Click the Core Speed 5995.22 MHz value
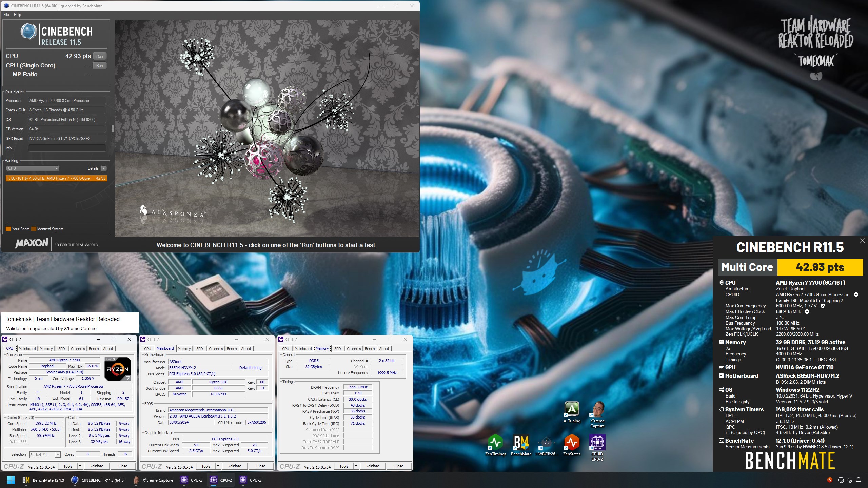 [46, 424]
